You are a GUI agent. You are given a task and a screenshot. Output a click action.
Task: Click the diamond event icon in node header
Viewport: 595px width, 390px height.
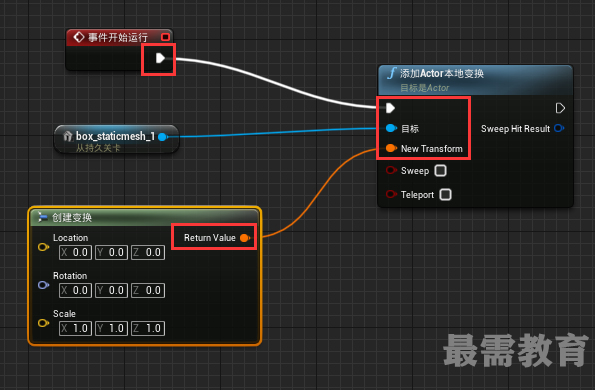(79, 37)
